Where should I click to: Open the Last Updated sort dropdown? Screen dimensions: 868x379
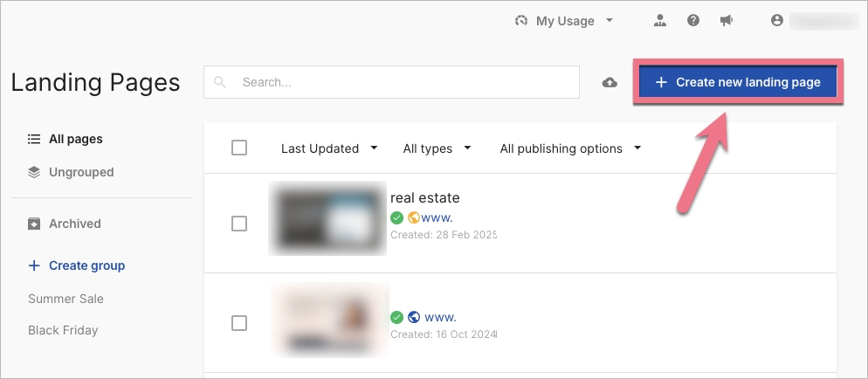click(329, 148)
